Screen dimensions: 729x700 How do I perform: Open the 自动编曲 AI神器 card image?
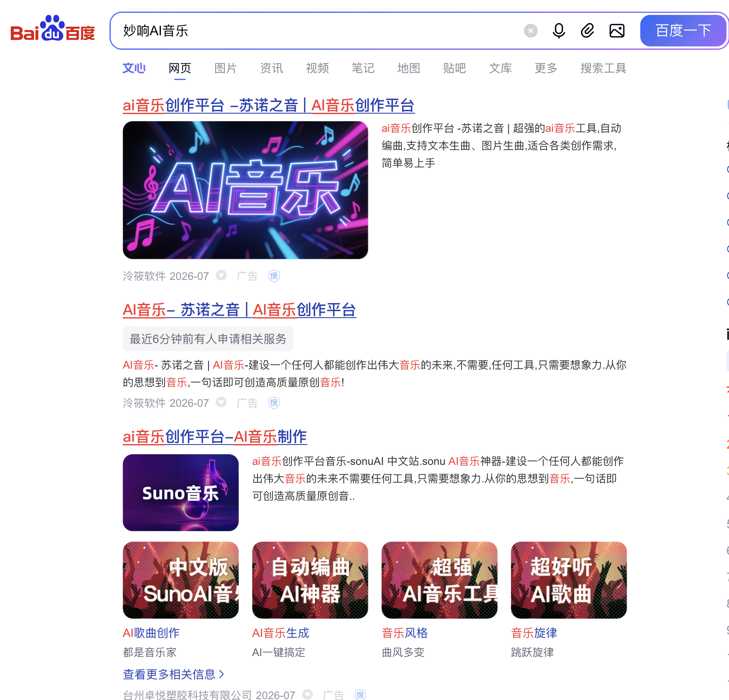(x=310, y=580)
